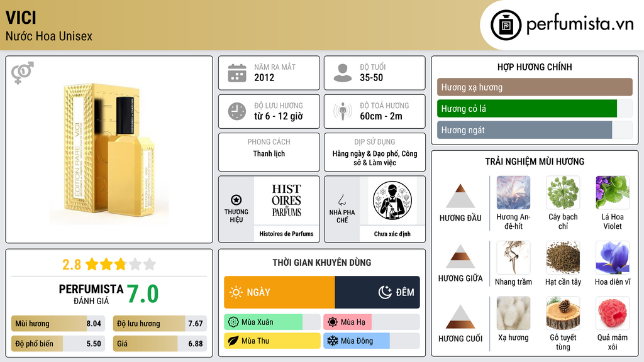This screenshot has width=644, height=362.
Task: Click the 2.8 user rating number
Action: (x=72, y=265)
